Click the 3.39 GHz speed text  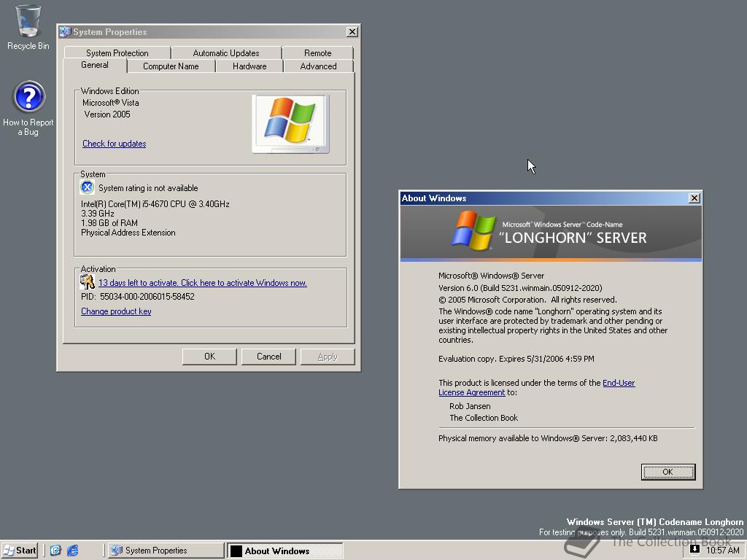point(98,214)
